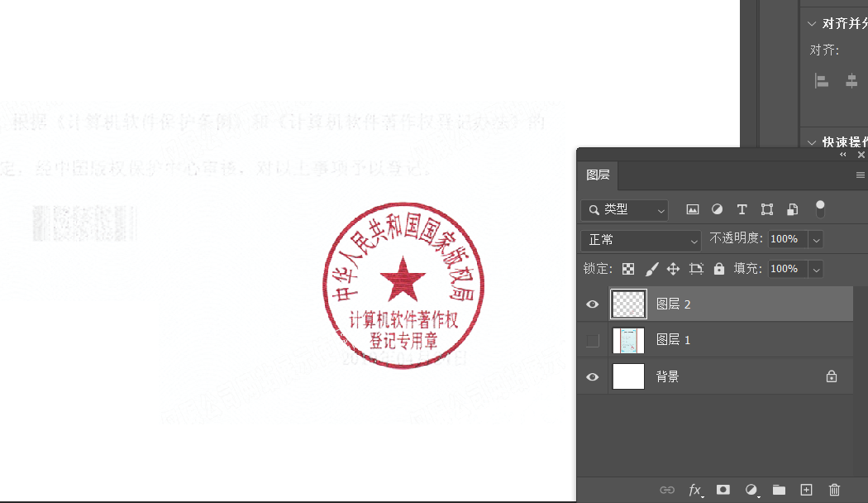Image resolution: width=868 pixels, height=503 pixels.
Task: Click the red star in the seal
Action: [x=403, y=279]
